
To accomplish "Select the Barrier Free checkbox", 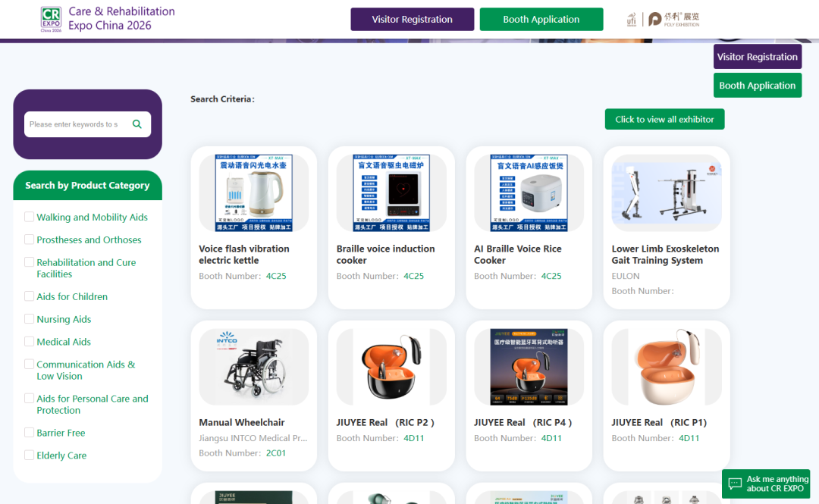I will [29, 433].
